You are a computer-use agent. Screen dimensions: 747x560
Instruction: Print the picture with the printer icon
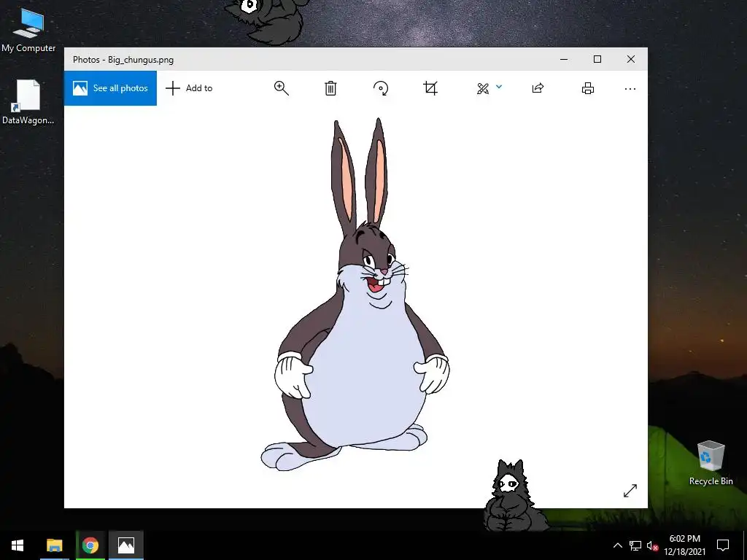(588, 88)
